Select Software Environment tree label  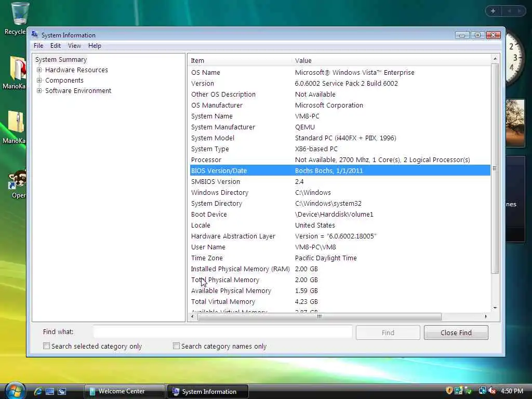78,90
